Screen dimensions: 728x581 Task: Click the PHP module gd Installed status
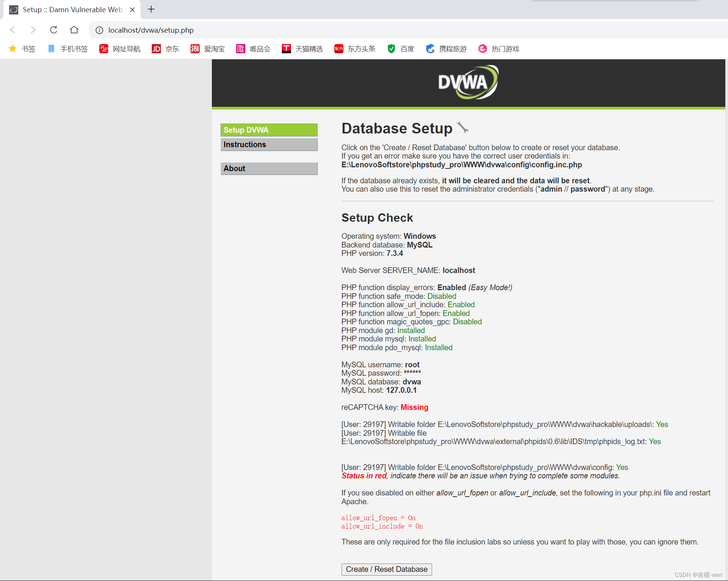click(x=411, y=330)
